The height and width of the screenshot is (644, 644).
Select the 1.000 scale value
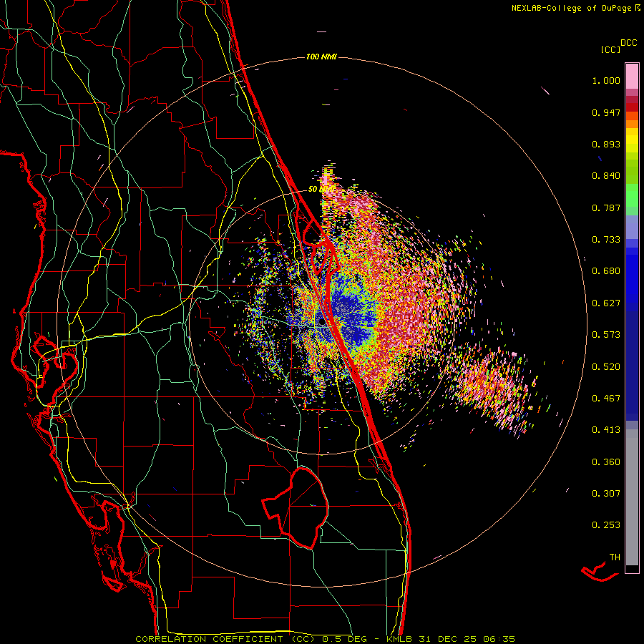pyautogui.click(x=606, y=80)
